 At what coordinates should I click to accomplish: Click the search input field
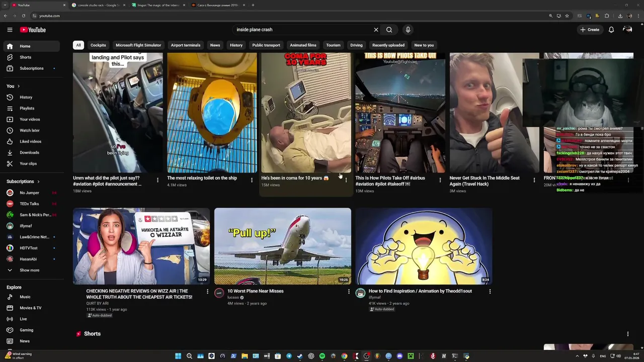pos(302,30)
